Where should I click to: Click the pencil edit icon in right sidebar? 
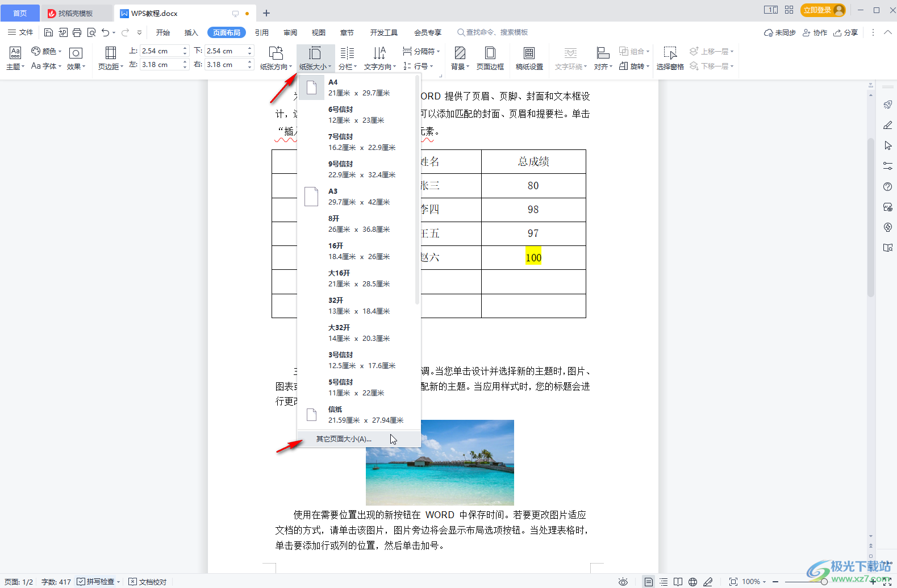point(888,125)
